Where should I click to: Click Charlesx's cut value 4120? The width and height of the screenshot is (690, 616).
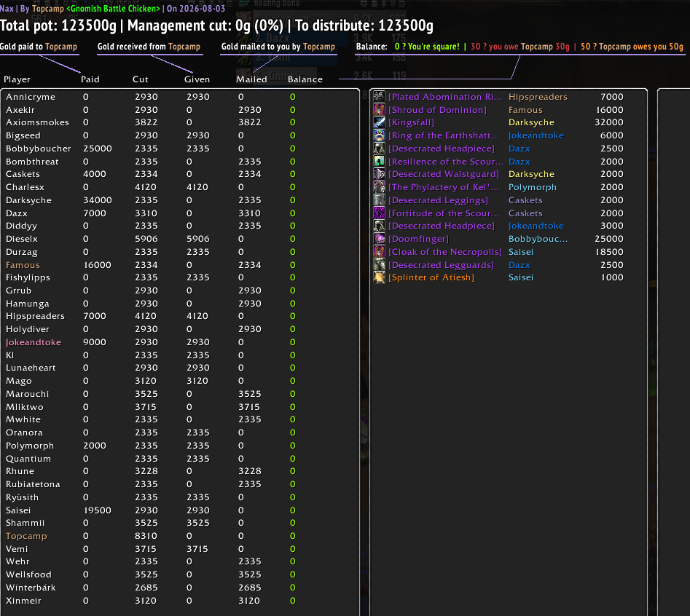coord(146,187)
